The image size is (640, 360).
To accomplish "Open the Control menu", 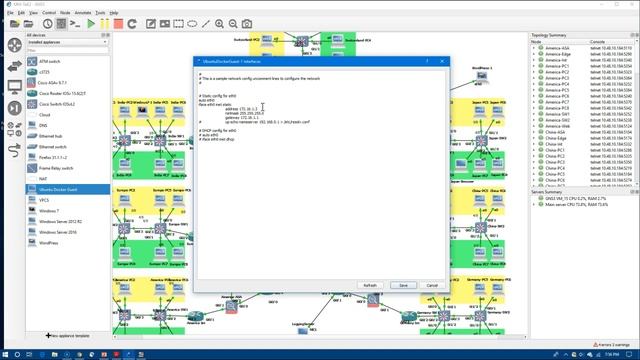I will (x=49, y=13).
